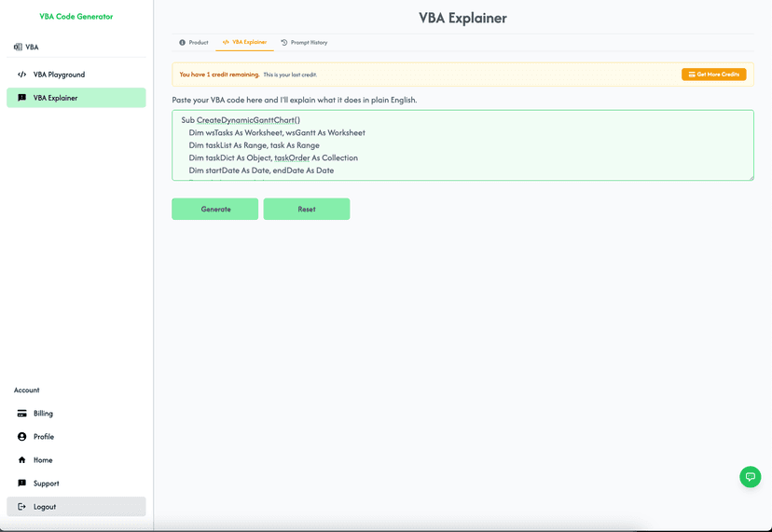Click the Get More Credits button
Viewport: 772px width, 532px height.
[x=713, y=75]
